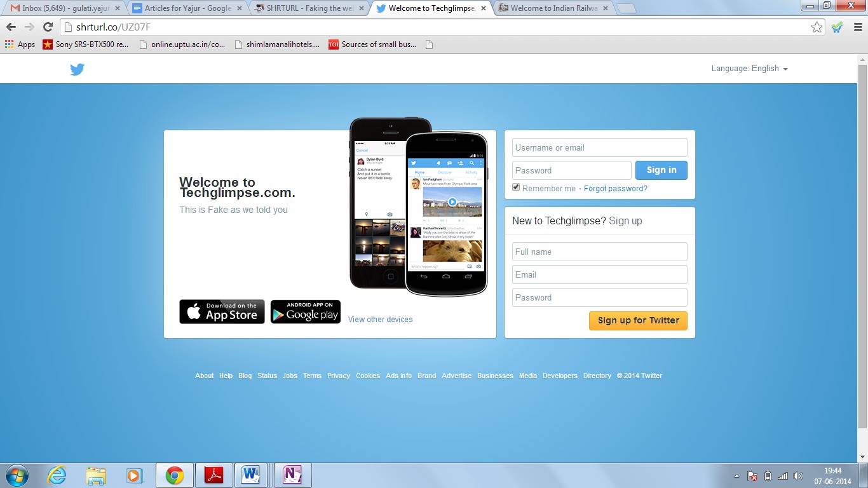Open the Cookies footer link
The image size is (868, 488).
coord(368,376)
